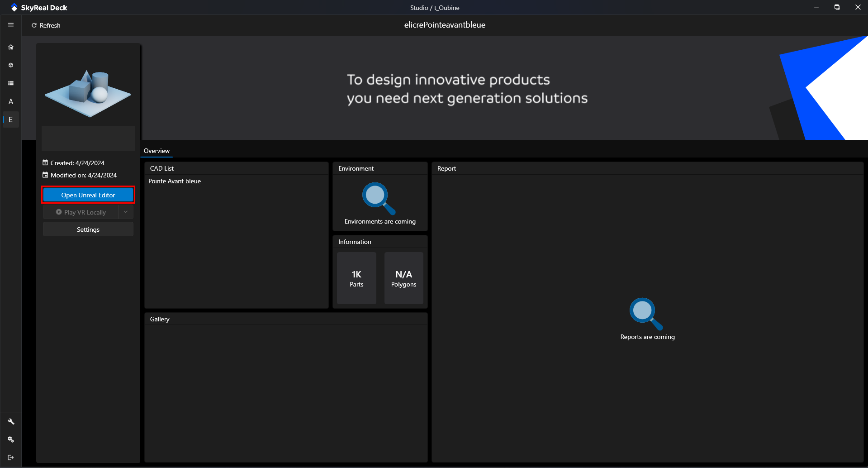
Task: Click the 'Created: 4/24/2024' date text
Action: pyautogui.click(x=77, y=163)
